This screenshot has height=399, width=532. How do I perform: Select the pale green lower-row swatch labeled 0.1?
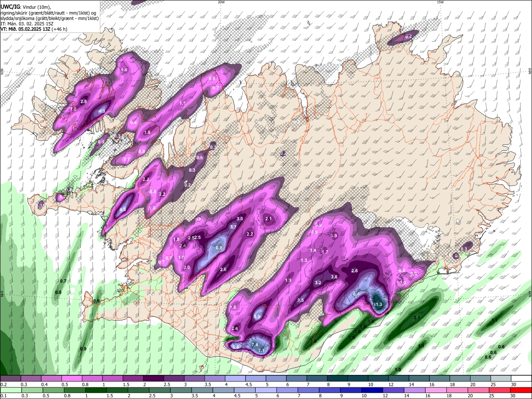click(x=11, y=390)
